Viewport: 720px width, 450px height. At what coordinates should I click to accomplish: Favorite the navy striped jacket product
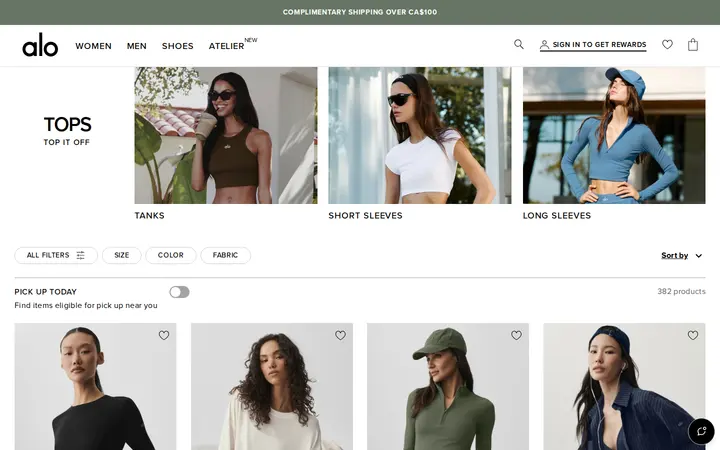(693, 335)
